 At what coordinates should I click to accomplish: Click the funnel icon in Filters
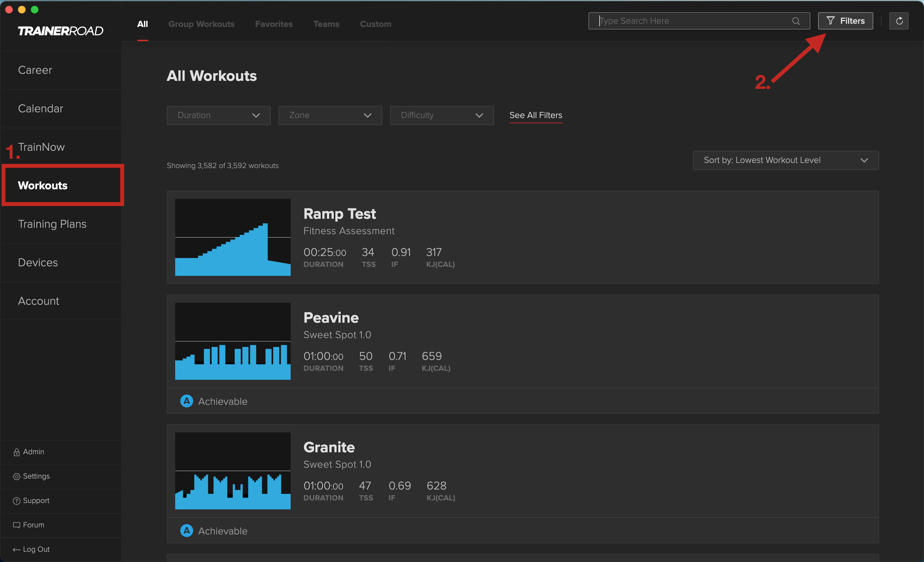pos(831,21)
